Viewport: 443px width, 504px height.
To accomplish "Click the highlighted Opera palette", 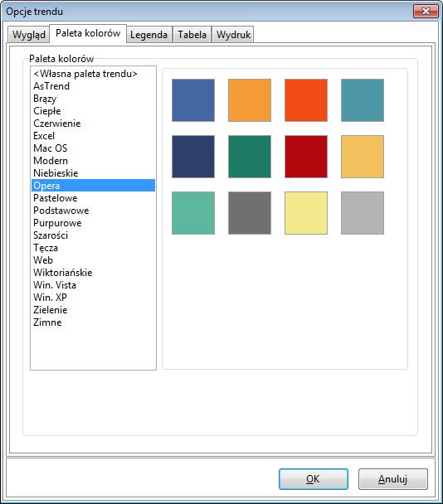I will pos(93,186).
